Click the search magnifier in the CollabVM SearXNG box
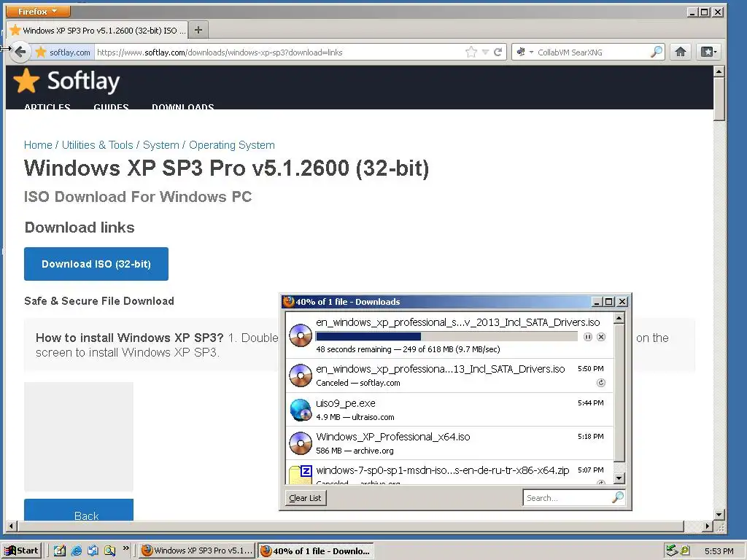The height and width of the screenshot is (560, 747). pos(657,52)
